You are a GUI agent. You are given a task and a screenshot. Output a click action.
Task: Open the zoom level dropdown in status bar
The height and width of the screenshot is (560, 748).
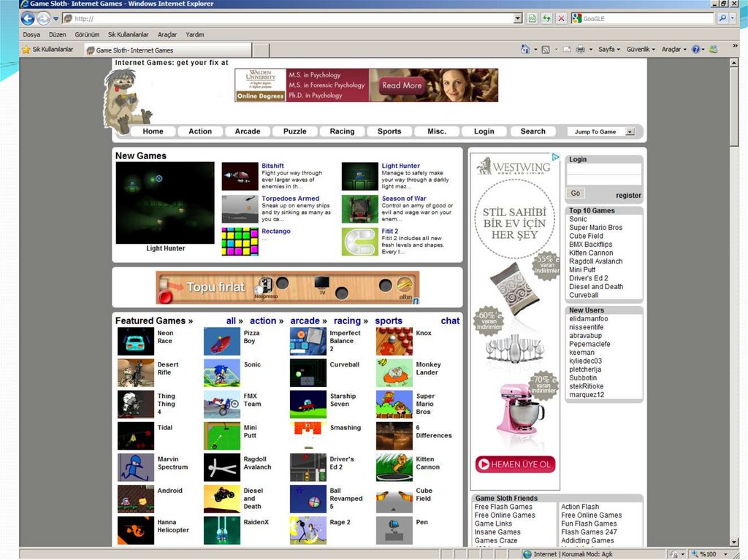tap(725, 554)
